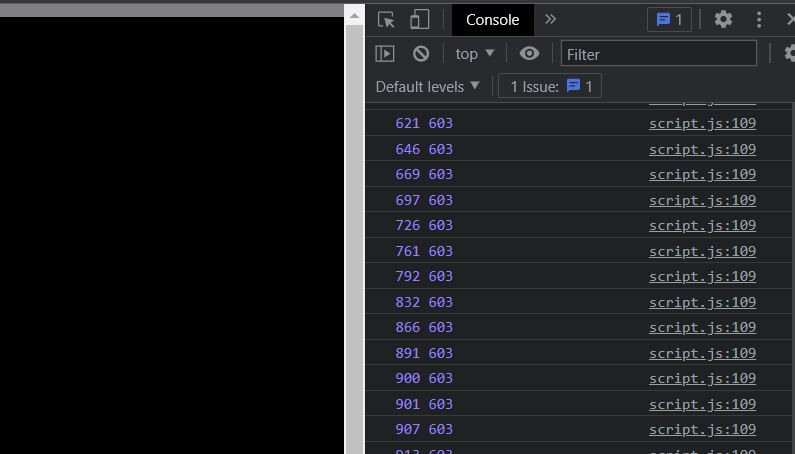The image size is (795, 454).
Task: Open script.js:109 link for 726 603
Action: pyautogui.click(x=702, y=225)
